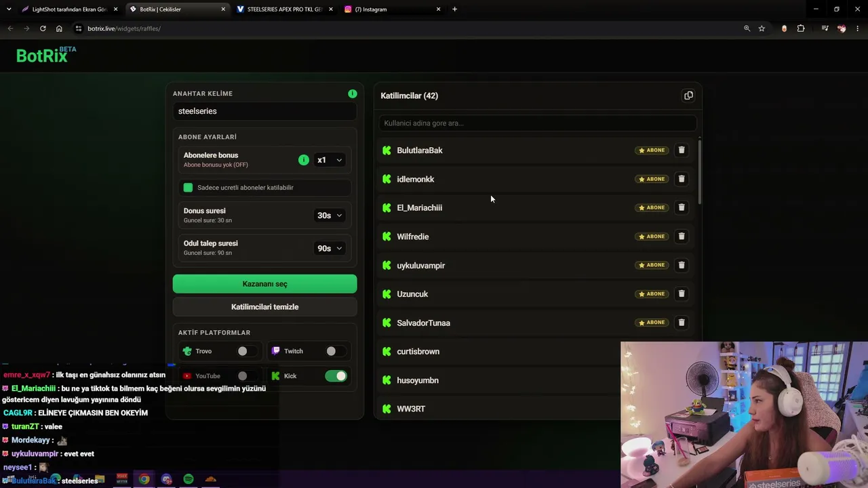Click the ABONE badge on Wilfredie's row

[x=652, y=237]
